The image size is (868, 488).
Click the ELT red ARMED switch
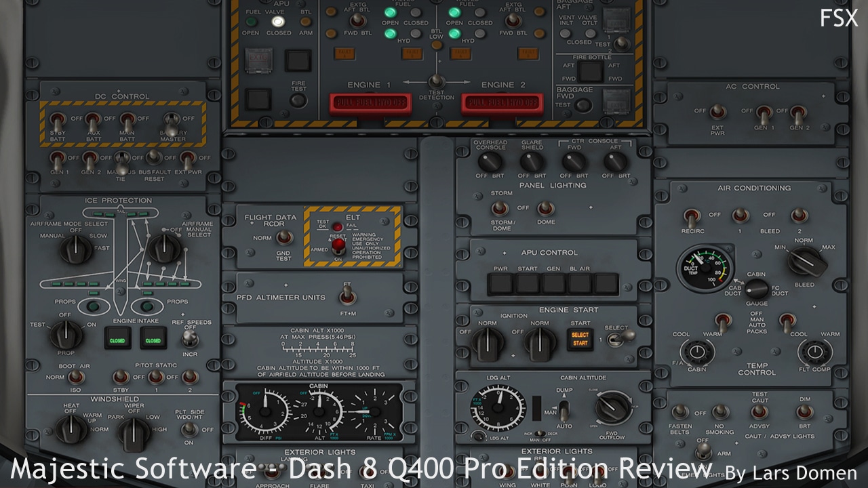337,245
